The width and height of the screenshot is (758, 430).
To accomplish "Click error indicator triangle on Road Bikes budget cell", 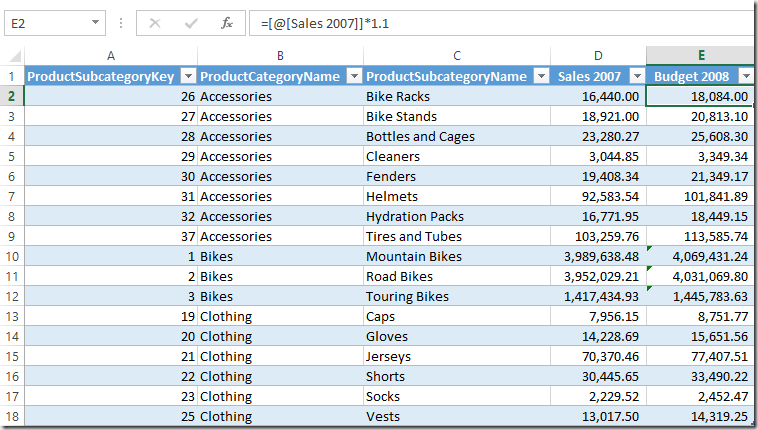I will pos(649,268).
